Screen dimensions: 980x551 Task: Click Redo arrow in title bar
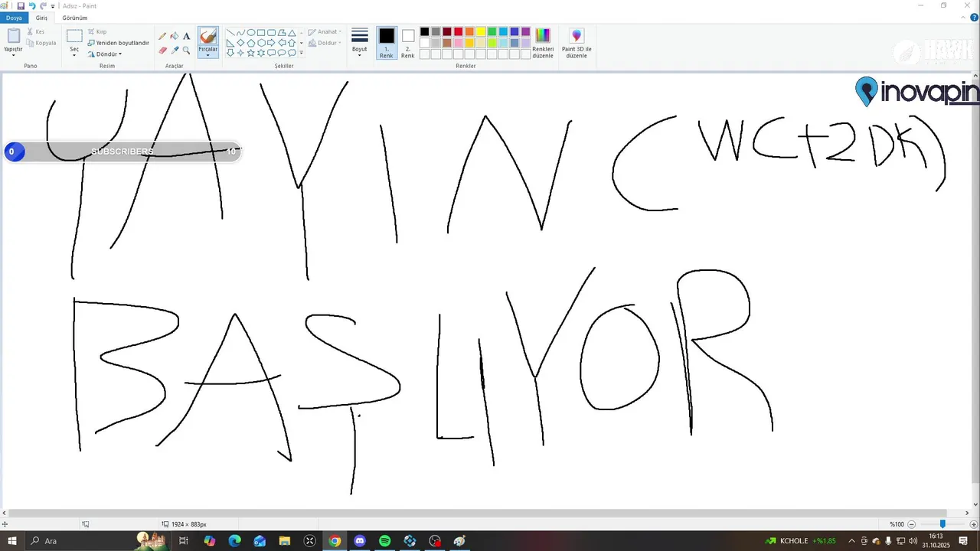(43, 5)
